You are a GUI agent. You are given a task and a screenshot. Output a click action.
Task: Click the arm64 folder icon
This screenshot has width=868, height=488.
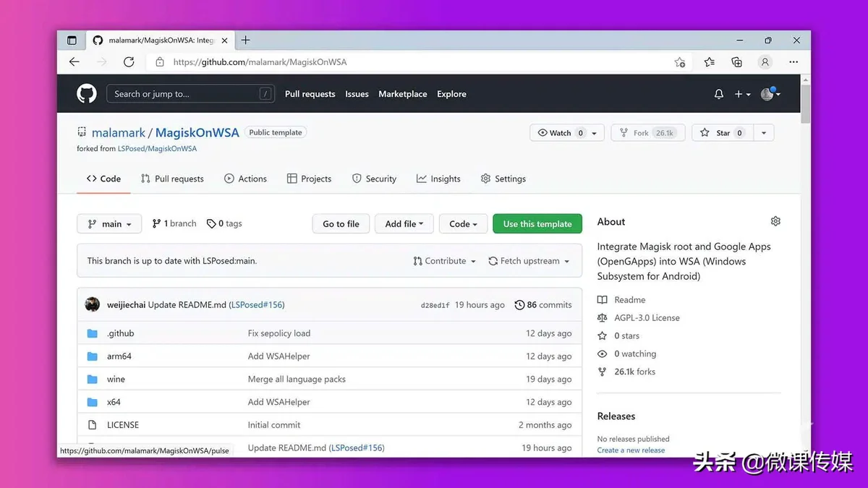pyautogui.click(x=92, y=356)
